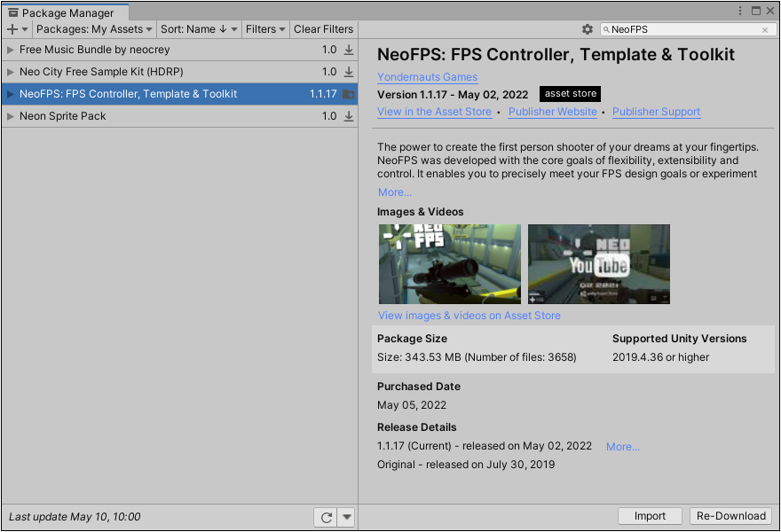Download the Neon Sprite Pack package
The width and height of the screenshot is (781, 532).
347,116
